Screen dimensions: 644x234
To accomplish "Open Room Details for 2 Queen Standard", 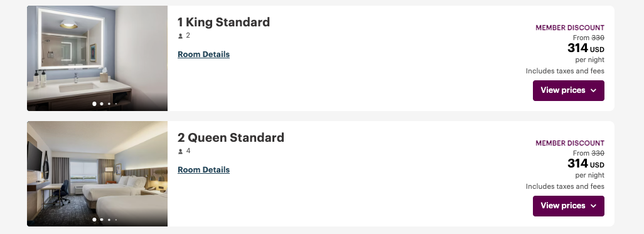I will tap(204, 169).
